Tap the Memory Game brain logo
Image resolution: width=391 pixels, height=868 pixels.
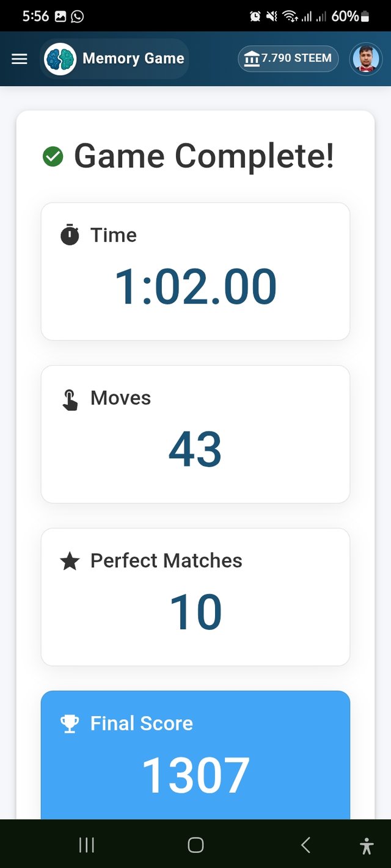click(x=60, y=59)
